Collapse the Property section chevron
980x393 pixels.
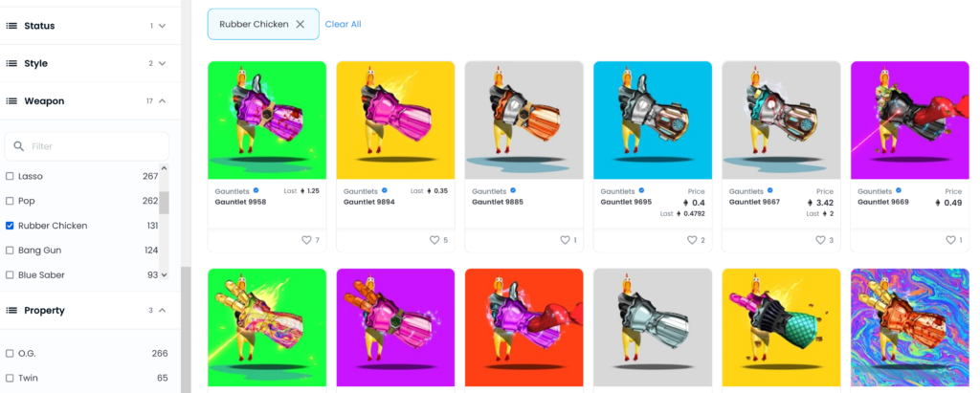pyautogui.click(x=163, y=311)
